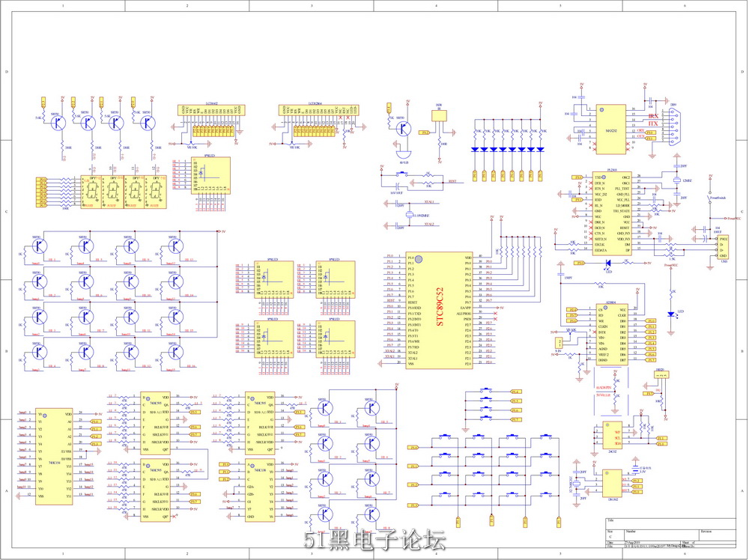
Task: Click the Title field in title block
Action: pos(670,523)
